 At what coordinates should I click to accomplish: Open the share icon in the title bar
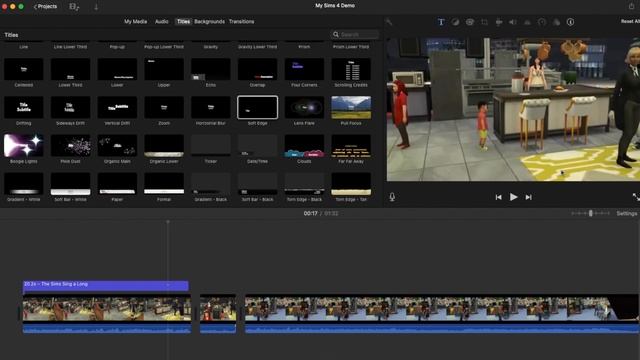631,6
